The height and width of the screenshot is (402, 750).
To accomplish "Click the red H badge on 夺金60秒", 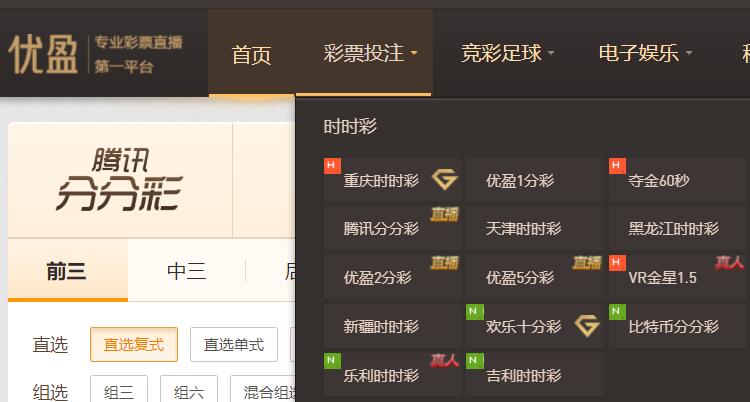I will point(617,166).
